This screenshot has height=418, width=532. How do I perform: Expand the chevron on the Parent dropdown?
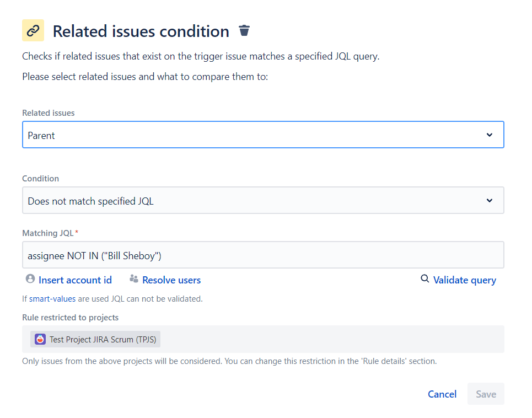pyautogui.click(x=490, y=135)
